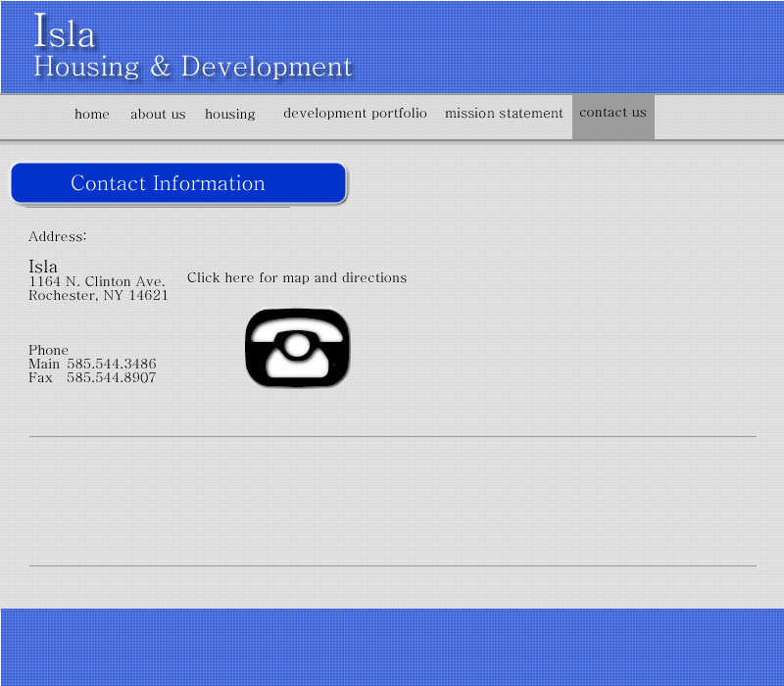View the mission statement page
The width and height of the screenshot is (784, 686).
pos(504,113)
